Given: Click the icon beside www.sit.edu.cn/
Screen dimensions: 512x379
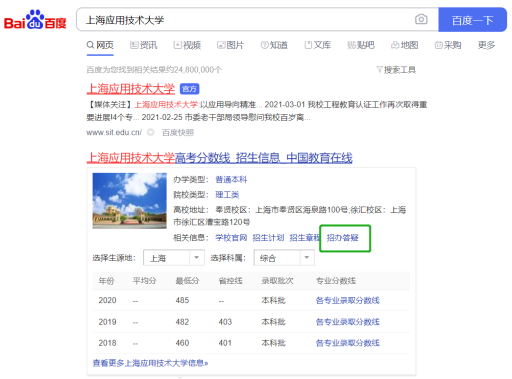Looking at the screenshot, I should tap(151, 133).
